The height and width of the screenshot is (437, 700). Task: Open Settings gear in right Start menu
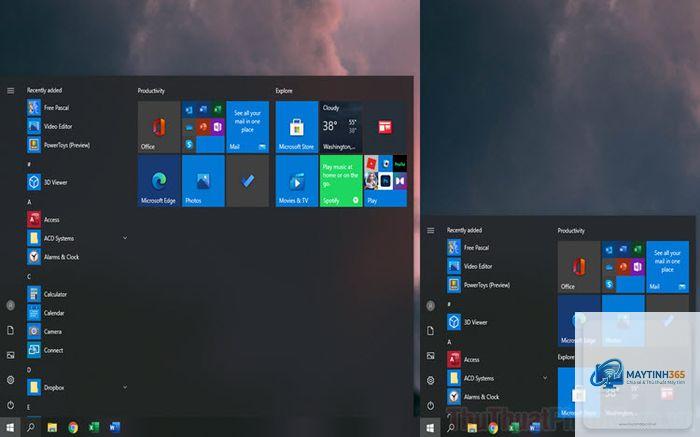pos(431,380)
